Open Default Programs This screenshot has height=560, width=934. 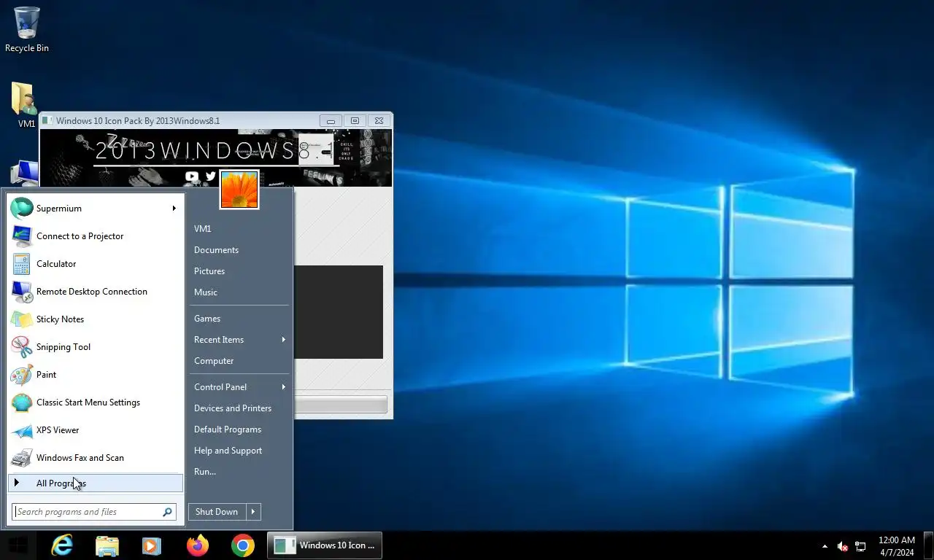[x=240, y=429]
